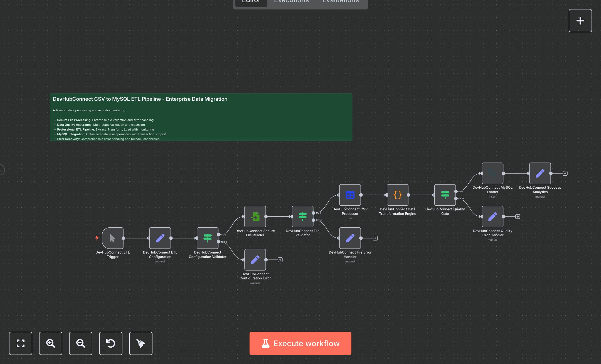The width and height of the screenshot is (601, 364).
Task: Select the DevHubConnect Configuration Validator node
Action: 208,238
